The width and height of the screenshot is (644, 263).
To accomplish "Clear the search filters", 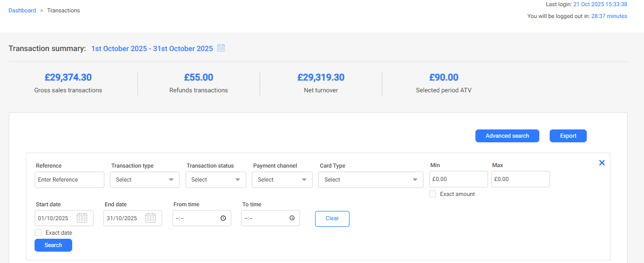I will pyautogui.click(x=332, y=219).
